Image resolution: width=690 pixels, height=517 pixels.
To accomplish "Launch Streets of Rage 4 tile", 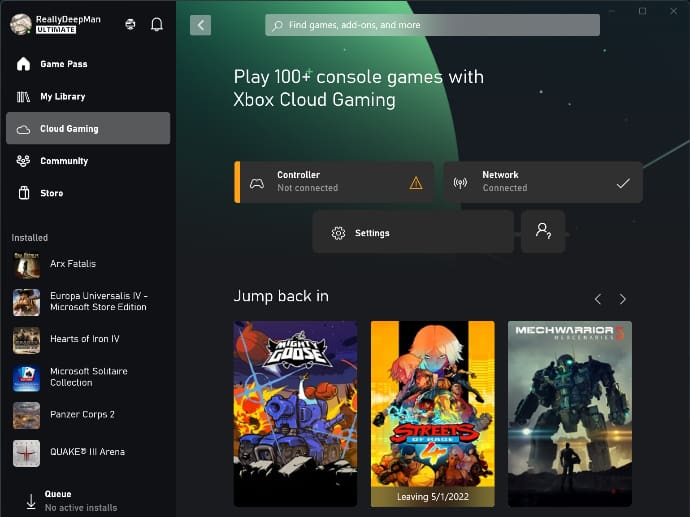I will click(x=433, y=414).
